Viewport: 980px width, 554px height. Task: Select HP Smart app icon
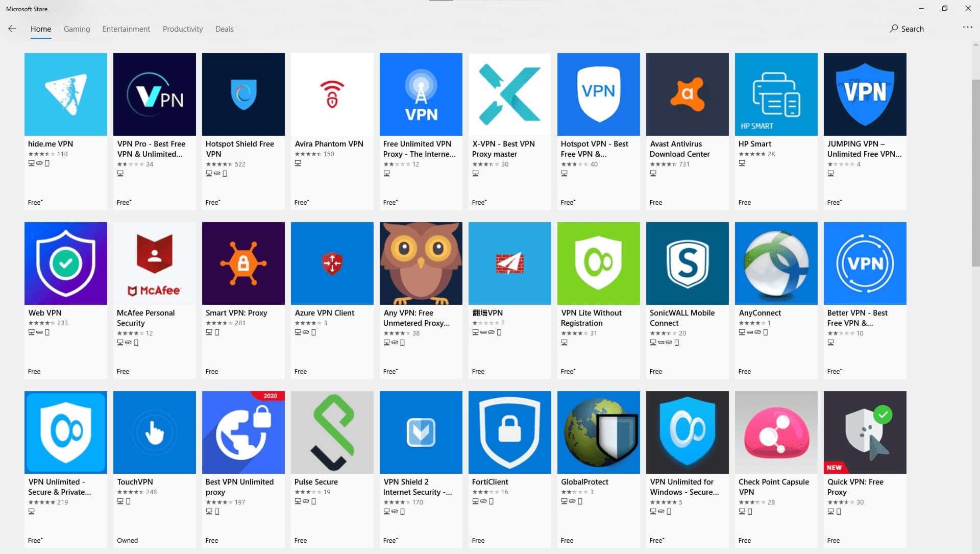(x=776, y=93)
